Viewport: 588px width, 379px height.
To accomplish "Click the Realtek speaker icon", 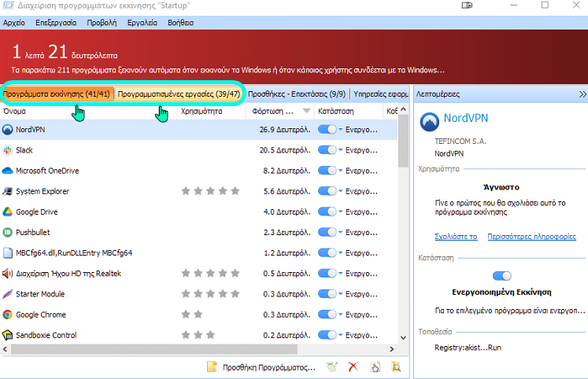I will (x=8, y=274).
